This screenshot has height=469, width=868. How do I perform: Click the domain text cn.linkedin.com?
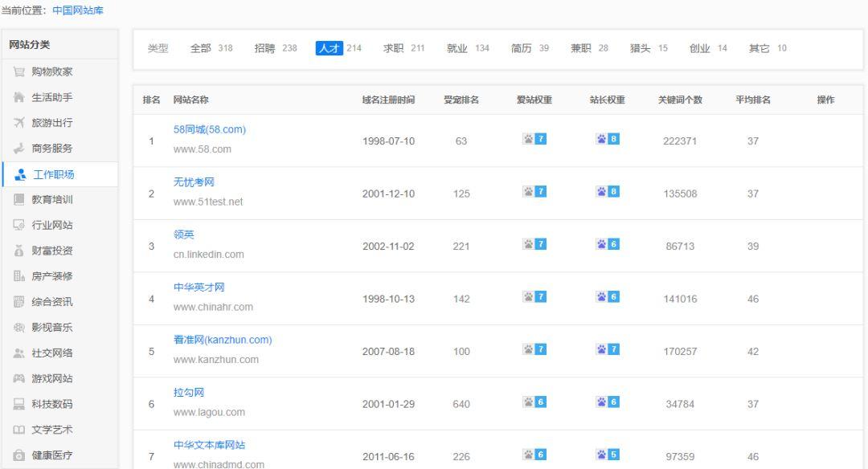pyautogui.click(x=208, y=255)
